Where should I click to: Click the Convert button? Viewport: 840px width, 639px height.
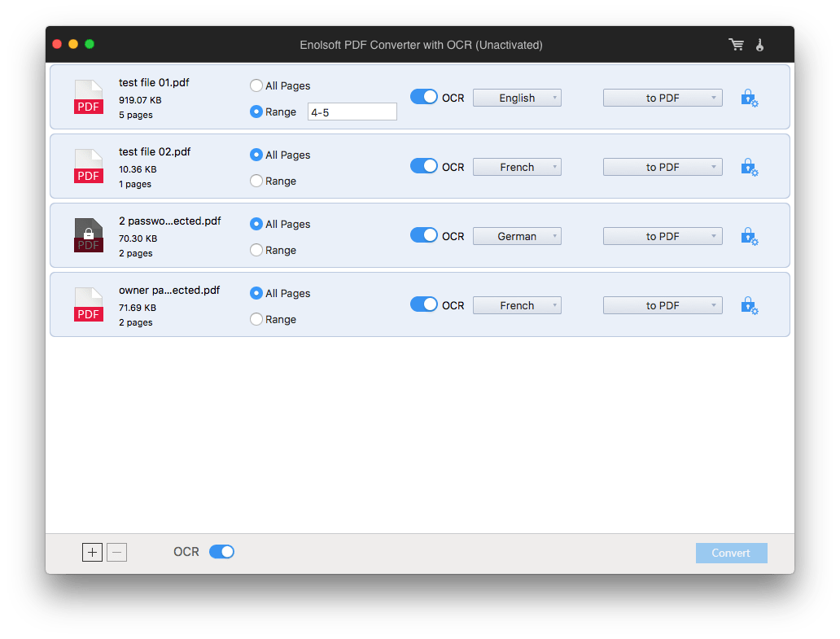731,553
